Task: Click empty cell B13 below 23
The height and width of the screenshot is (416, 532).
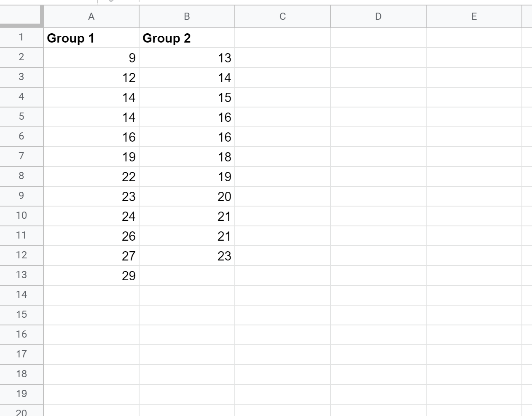Action: click(187, 276)
